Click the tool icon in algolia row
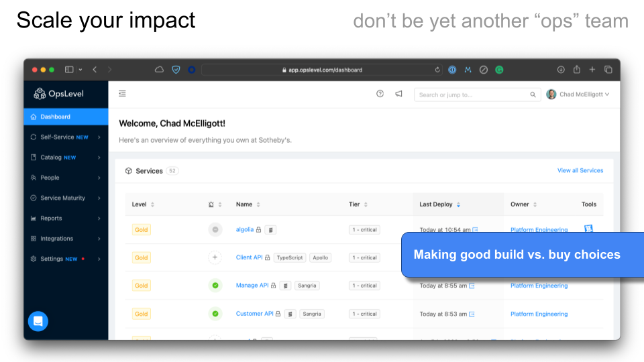 (x=588, y=228)
